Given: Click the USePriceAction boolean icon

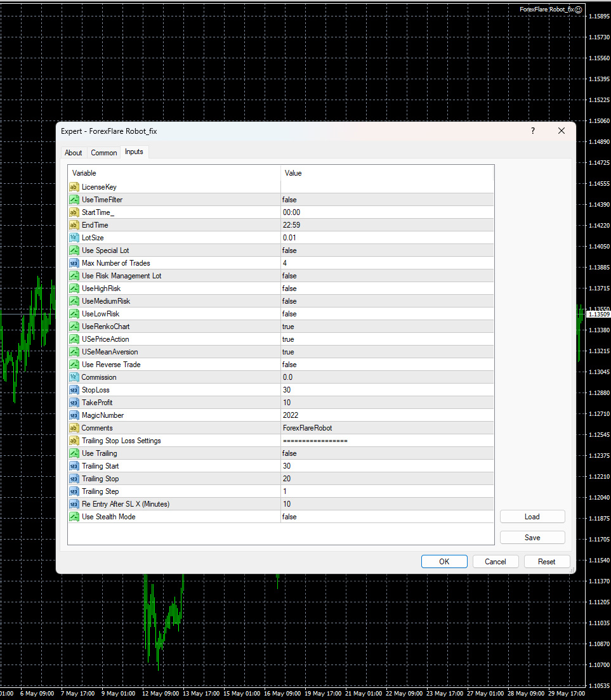Looking at the screenshot, I should click(x=74, y=339).
